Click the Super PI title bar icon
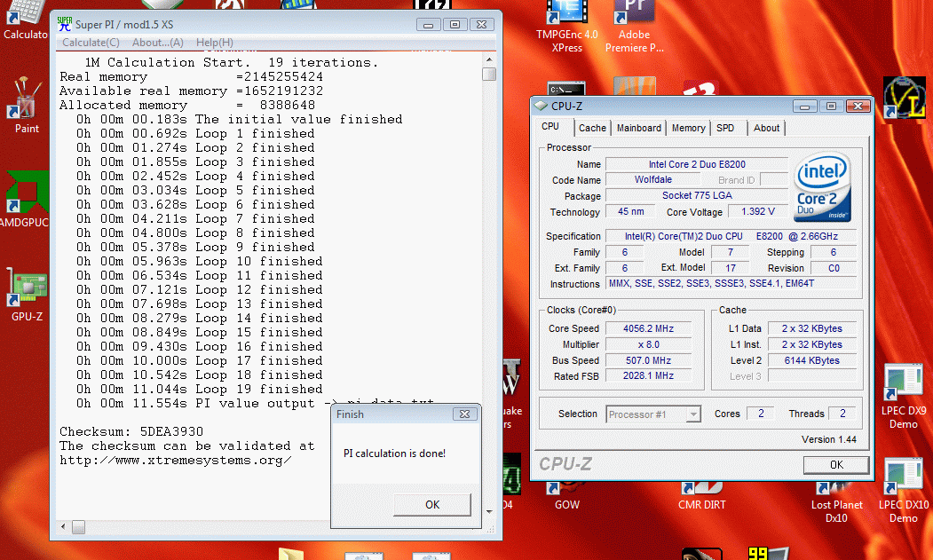 [x=64, y=24]
